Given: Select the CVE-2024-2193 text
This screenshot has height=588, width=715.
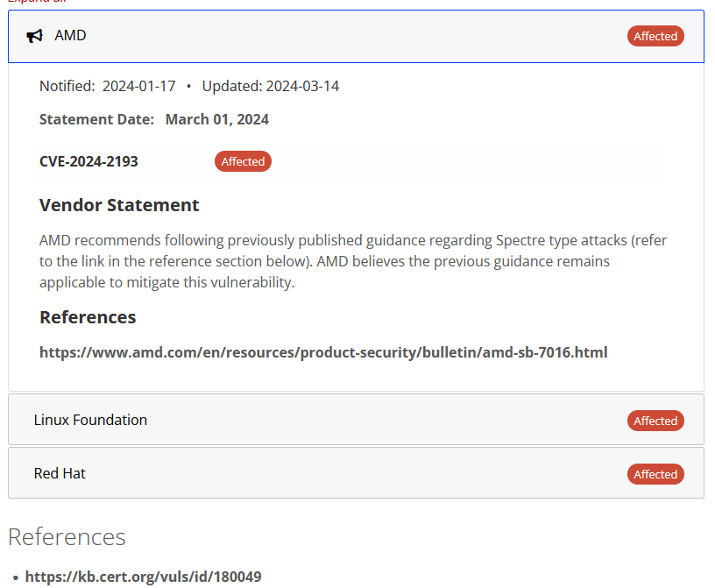Looking at the screenshot, I should (x=88, y=161).
